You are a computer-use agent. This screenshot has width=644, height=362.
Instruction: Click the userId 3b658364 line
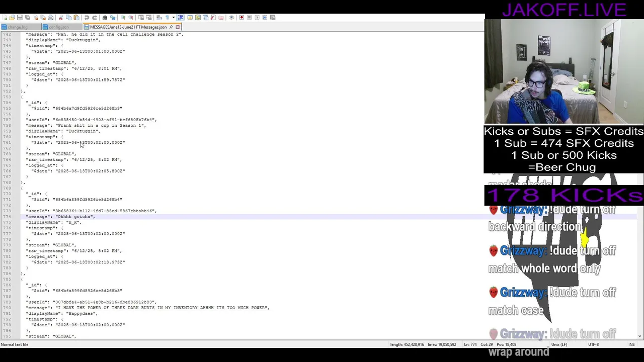coord(92,211)
